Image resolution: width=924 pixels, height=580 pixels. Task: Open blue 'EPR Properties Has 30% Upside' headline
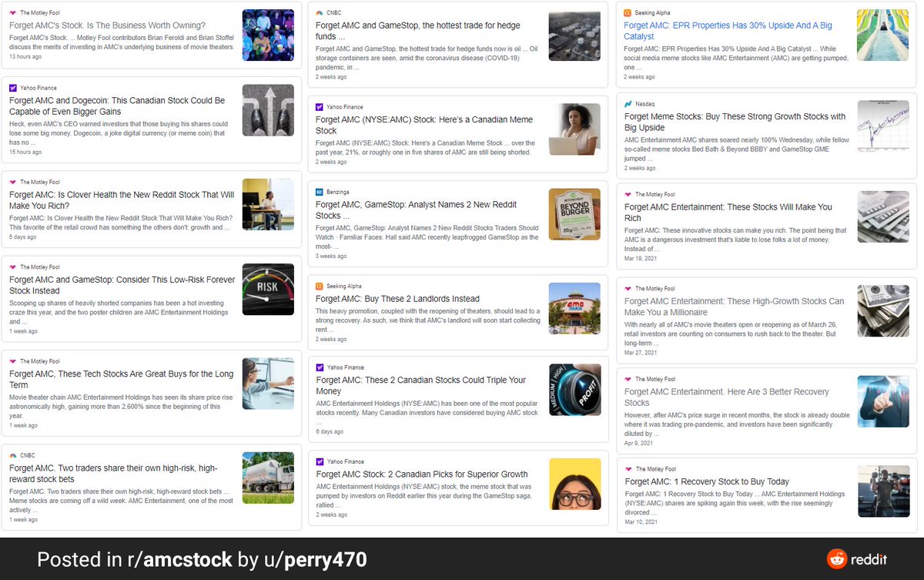[728, 31]
